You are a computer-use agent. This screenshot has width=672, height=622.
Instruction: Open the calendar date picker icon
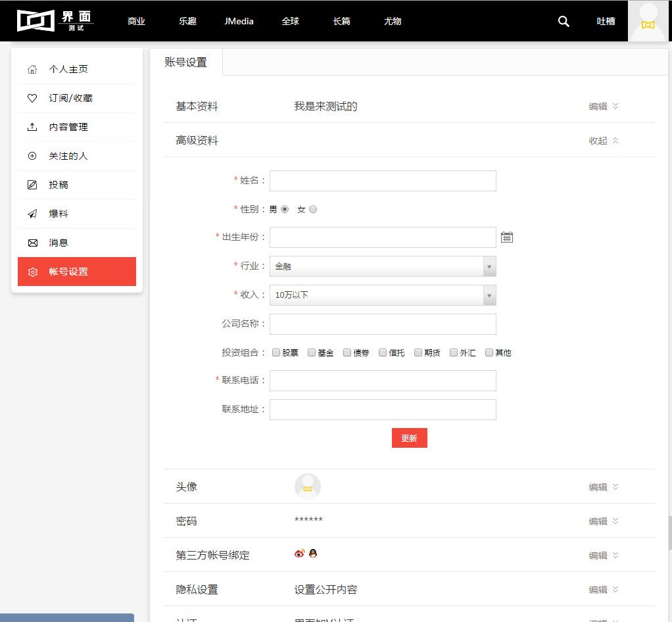pyautogui.click(x=506, y=237)
